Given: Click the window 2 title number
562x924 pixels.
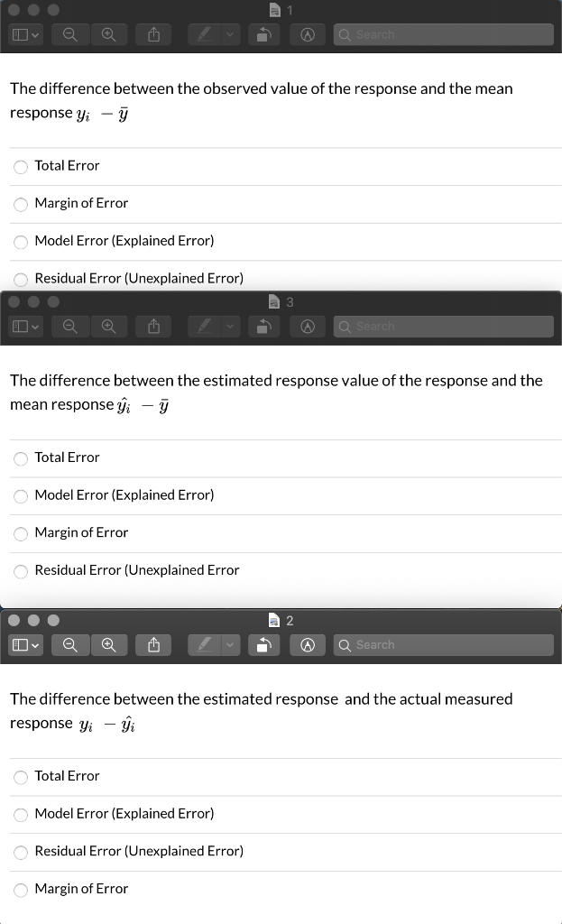Looking at the screenshot, I should click(290, 621).
